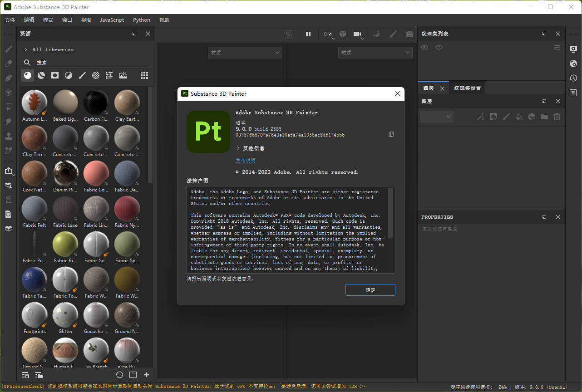Click the 确定 button in About dialog
This screenshot has height=392, width=582.
click(x=370, y=290)
